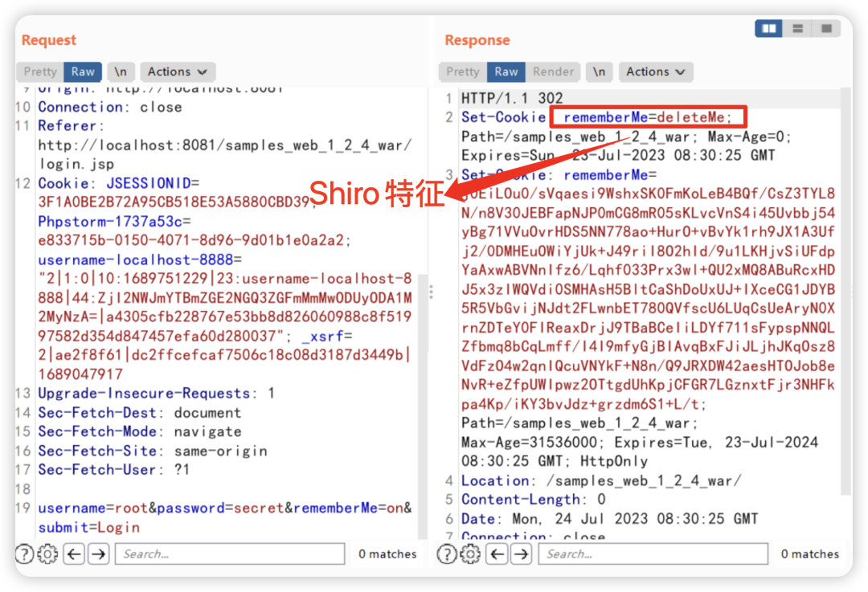Click 'username-localhost-8888=' cookie name
The height and width of the screenshot is (592, 868).
click(140, 259)
